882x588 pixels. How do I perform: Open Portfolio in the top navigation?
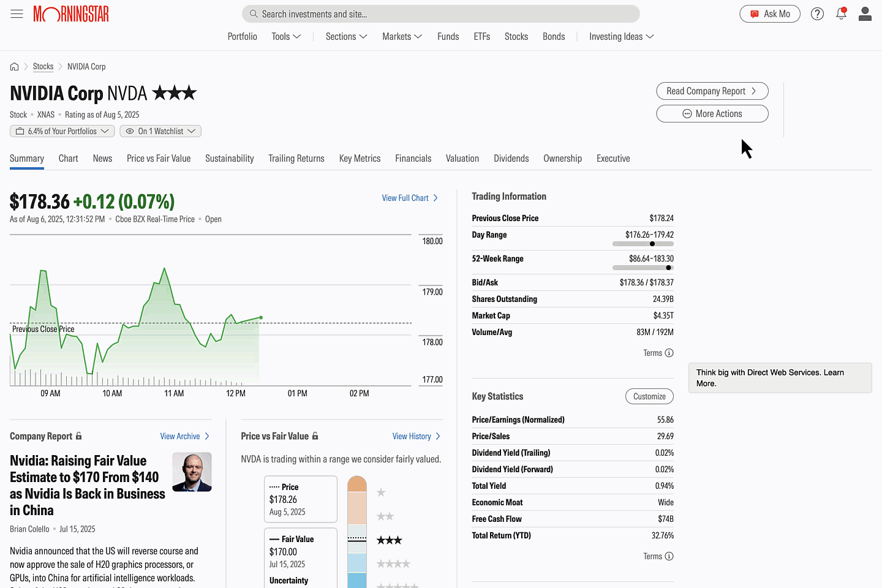(243, 37)
